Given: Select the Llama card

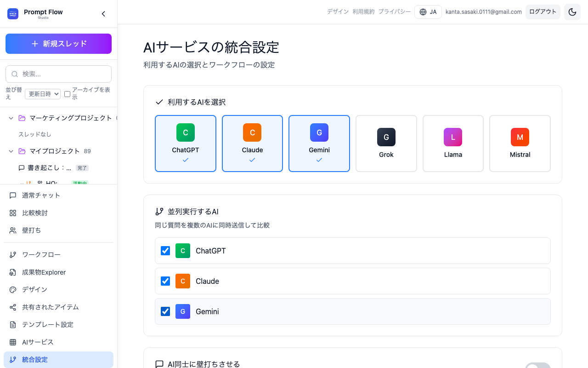Looking at the screenshot, I should [453, 144].
